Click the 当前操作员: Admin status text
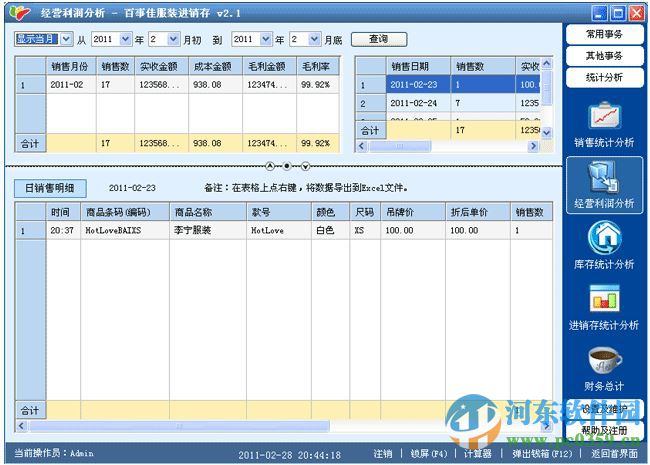 pos(53,453)
